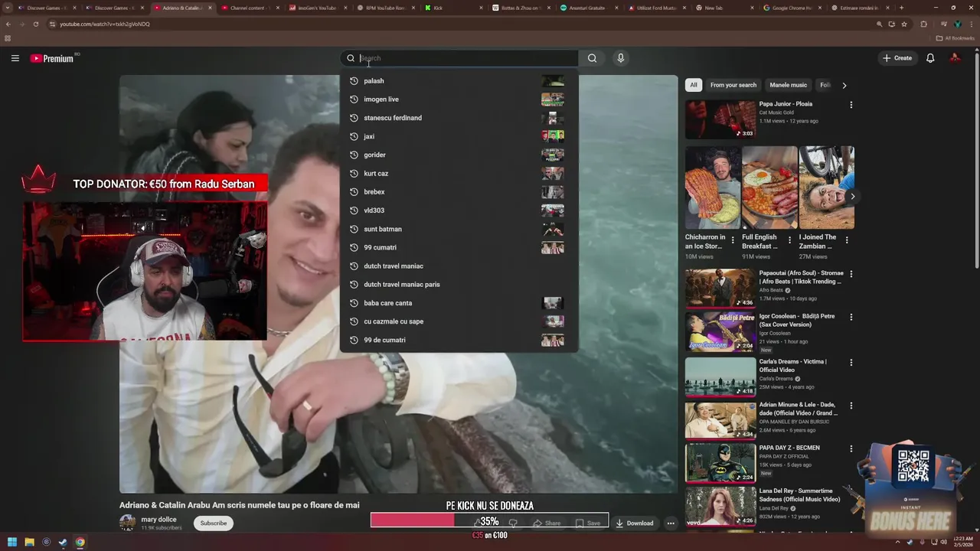Open options for Lana Del Rey video
The width and height of the screenshot is (980, 551).
tap(851, 491)
